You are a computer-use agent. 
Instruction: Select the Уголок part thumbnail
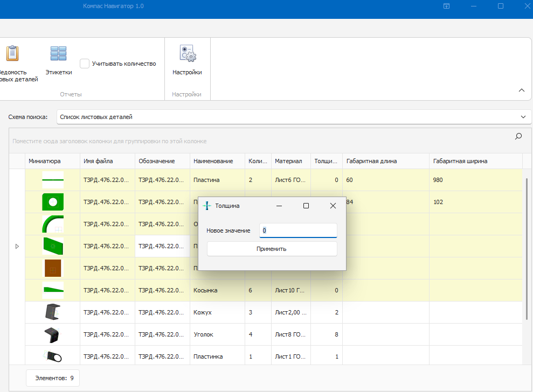(x=53, y=334)
